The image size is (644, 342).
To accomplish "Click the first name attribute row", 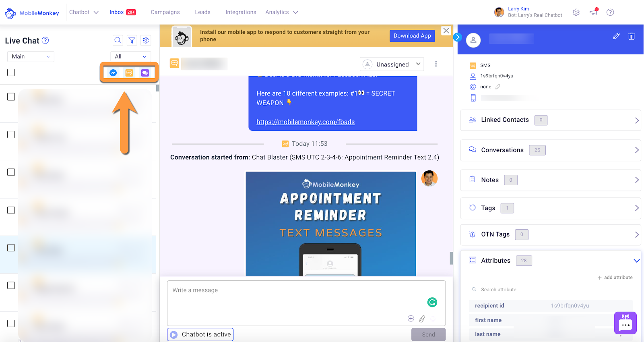I will click(551, 320).
